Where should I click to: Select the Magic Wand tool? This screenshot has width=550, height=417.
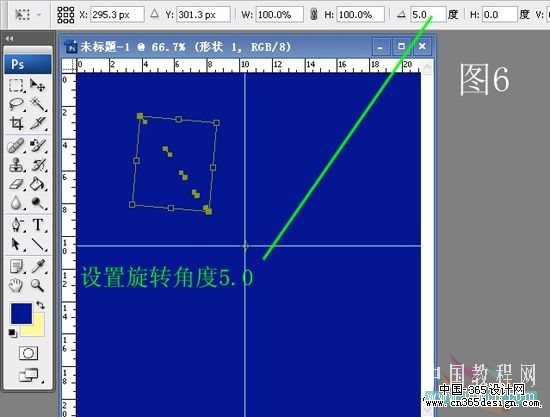37,104
